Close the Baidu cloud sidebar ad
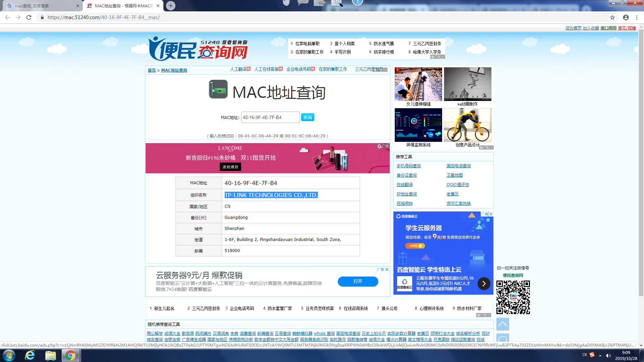This screenshot has width=644, height=362. [x=491, y=214]
